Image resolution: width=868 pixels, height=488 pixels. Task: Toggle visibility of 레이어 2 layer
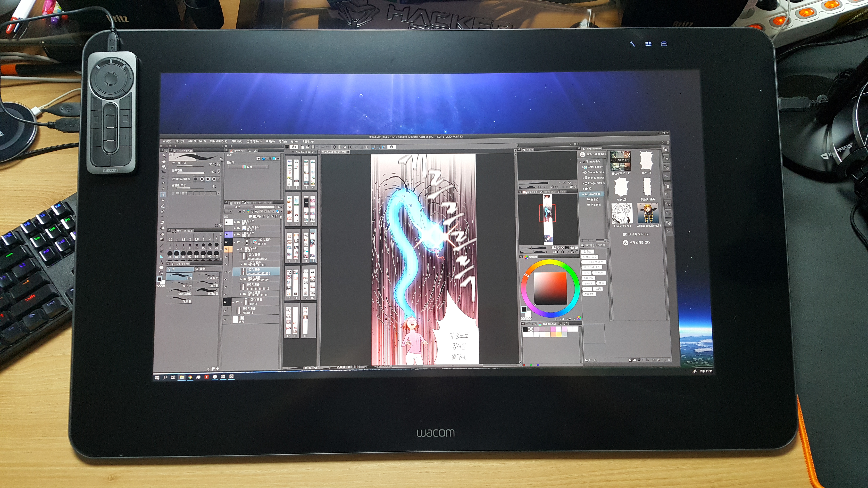(225, 310)
